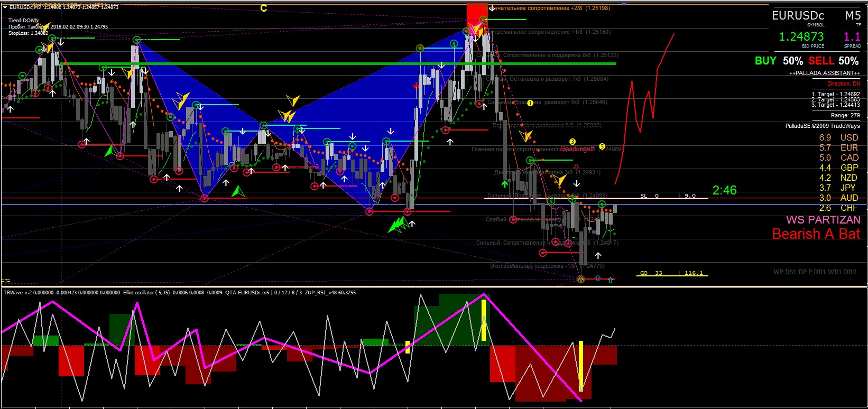This screenshot has height=409, width=868.
Task: Click the large "M5" timeframe label
Action: pos(853,15)
